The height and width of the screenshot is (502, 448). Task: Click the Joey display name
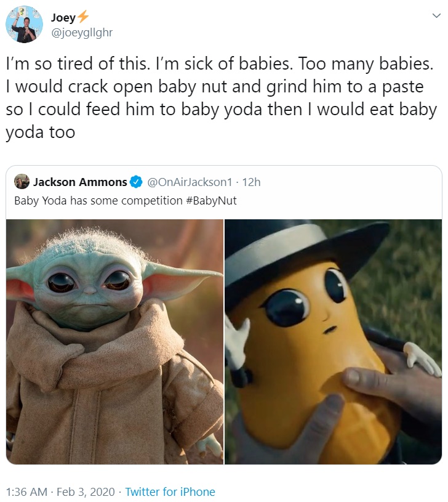(63, 17)
